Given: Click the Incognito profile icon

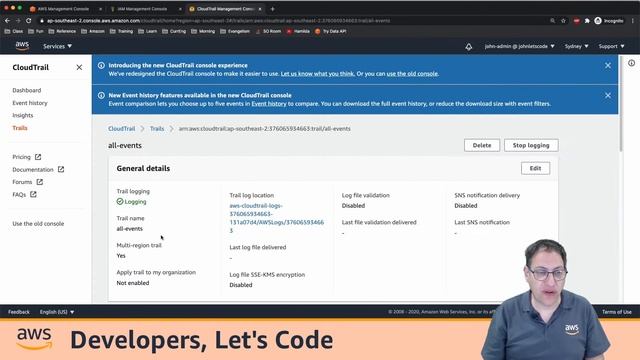Looking at the screenshot, I should tap(598, 20).
